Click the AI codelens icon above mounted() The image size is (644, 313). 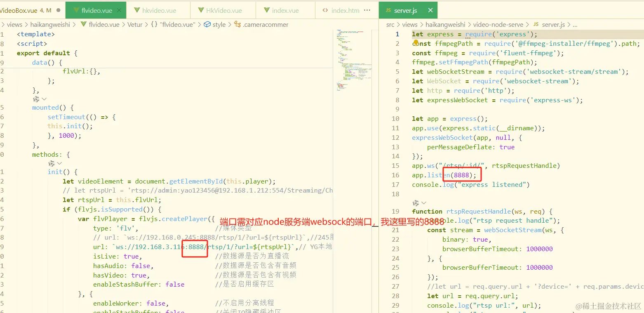[36, 99]
